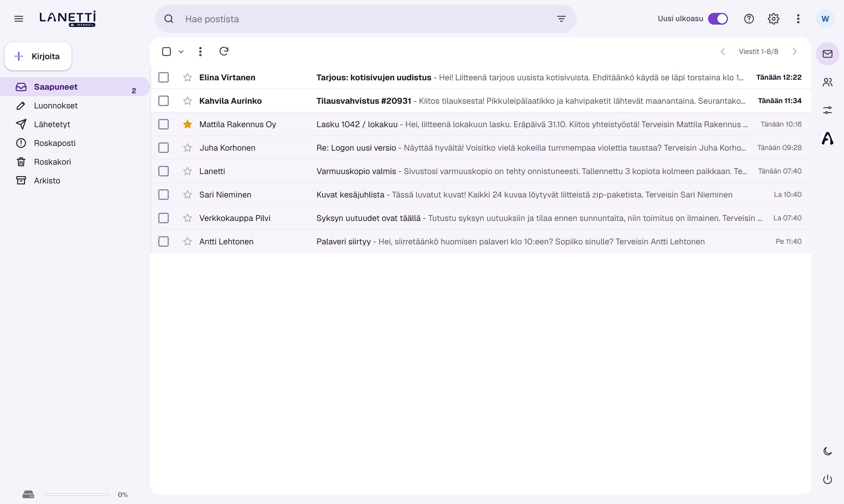Switch to dark mode with moon icon
844x504 pixels.
(827, 451)
